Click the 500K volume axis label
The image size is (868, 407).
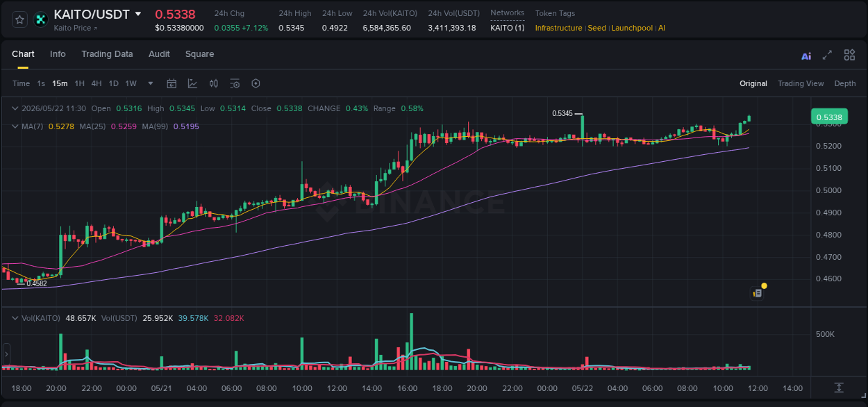click(825, 334)
